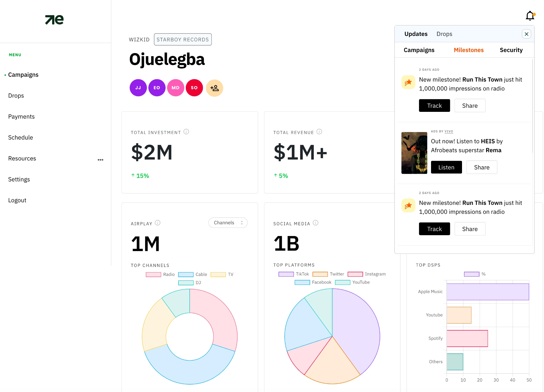Toggle TV legend in airplay chart
Image resolution: width=544 pixels, height=392 pixels.
(222, 274)
